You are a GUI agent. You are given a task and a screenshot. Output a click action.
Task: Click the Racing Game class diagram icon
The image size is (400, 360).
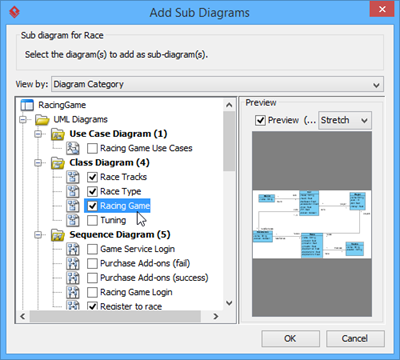(73, 206)
